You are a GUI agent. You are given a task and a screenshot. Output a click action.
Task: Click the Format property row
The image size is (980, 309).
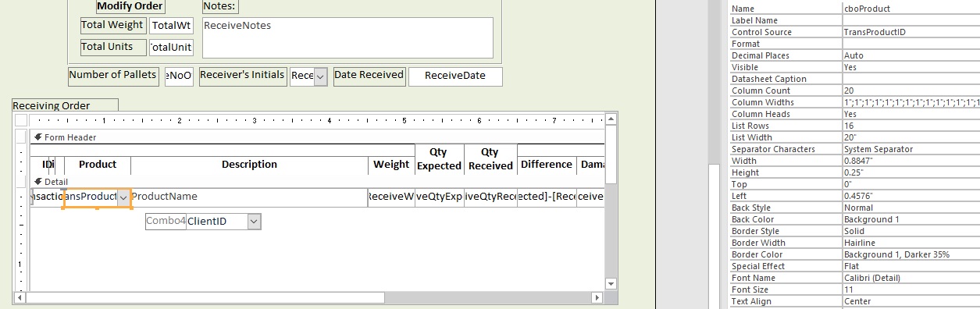point(854,44)
